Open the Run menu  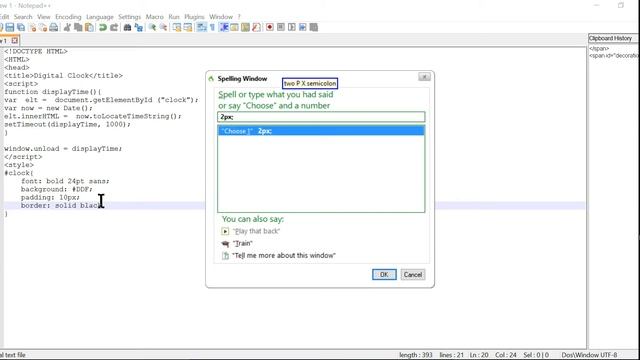pyautogui.click(x=174, y=17)
